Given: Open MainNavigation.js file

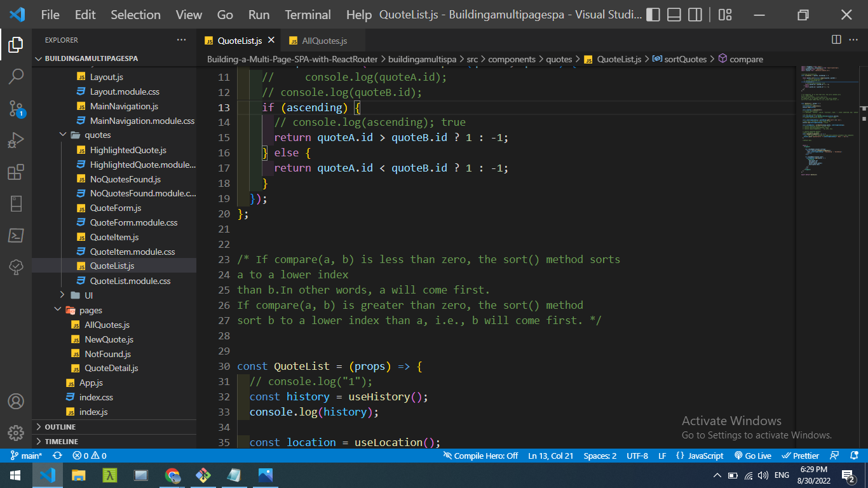Looking at the screenshot, I should coord(124,106).
